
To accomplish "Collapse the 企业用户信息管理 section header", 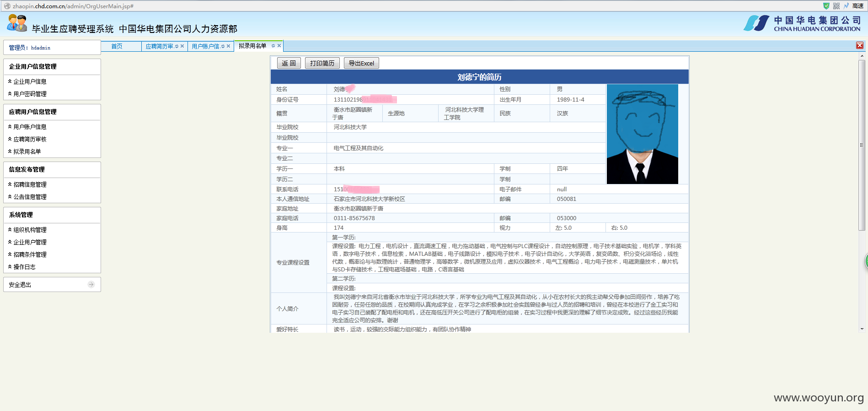I will tap(52, 67).
